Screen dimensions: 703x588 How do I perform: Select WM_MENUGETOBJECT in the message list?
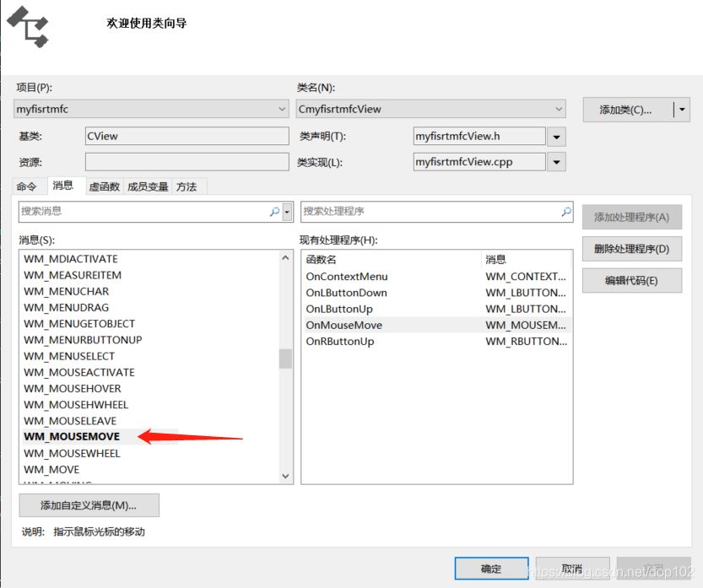(79, 324)
